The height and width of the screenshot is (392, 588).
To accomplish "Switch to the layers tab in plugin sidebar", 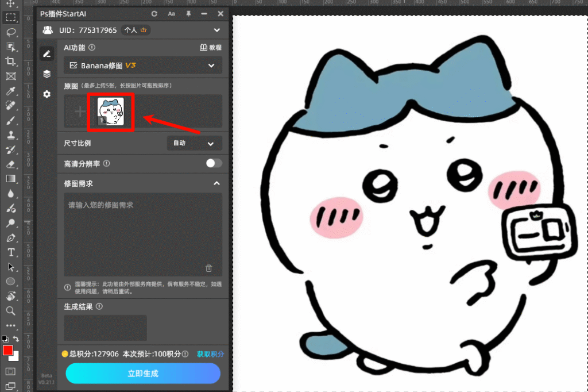I will click(x=46, y=74).
